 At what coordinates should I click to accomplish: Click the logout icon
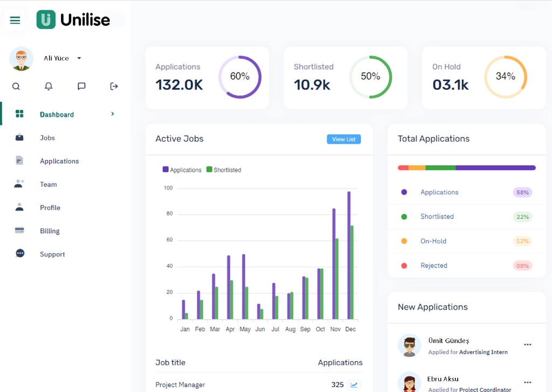click(x=114, y=86)
